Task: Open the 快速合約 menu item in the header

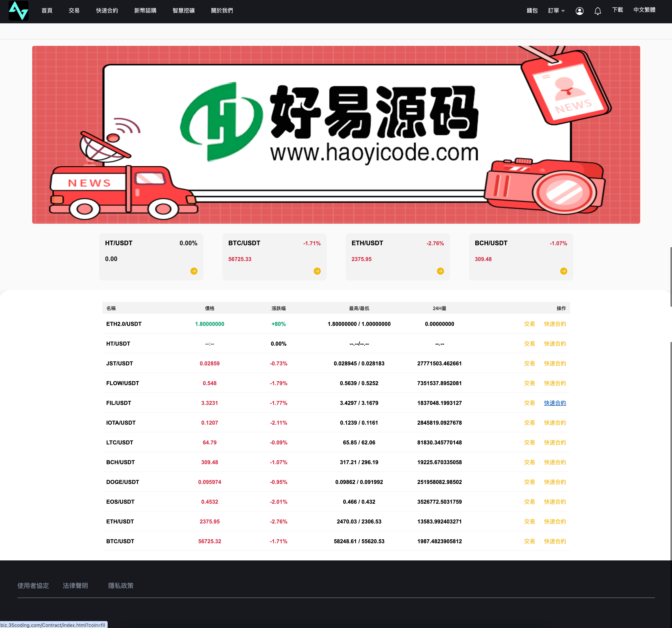Action: click(x=107, y=10)
